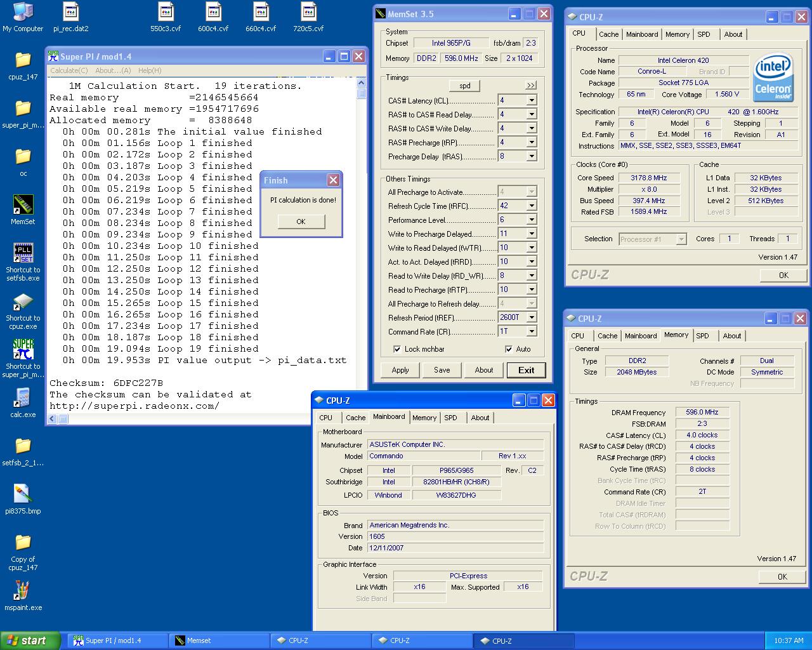Open Precharge Delay (tRAS) dropdown
The height and width of the screenshot is (650, 812).
(532, 156)
